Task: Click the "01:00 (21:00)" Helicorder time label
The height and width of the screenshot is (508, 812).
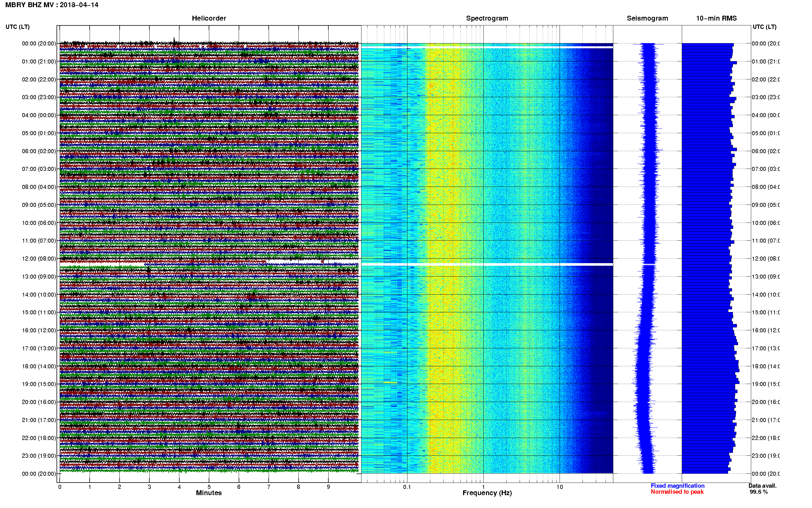Action: pos(39,61)
